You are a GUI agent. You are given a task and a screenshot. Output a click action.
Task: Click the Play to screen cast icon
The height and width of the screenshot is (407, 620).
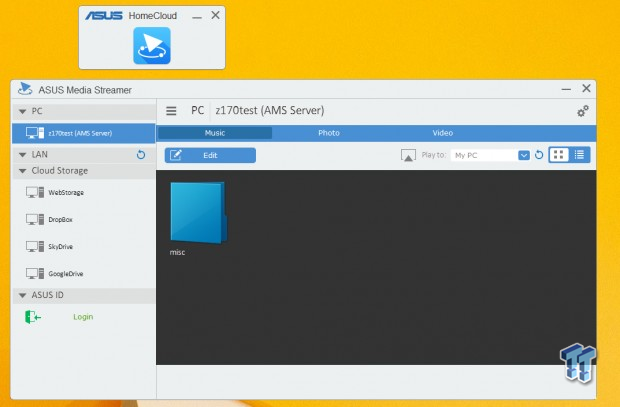(408, 155)
